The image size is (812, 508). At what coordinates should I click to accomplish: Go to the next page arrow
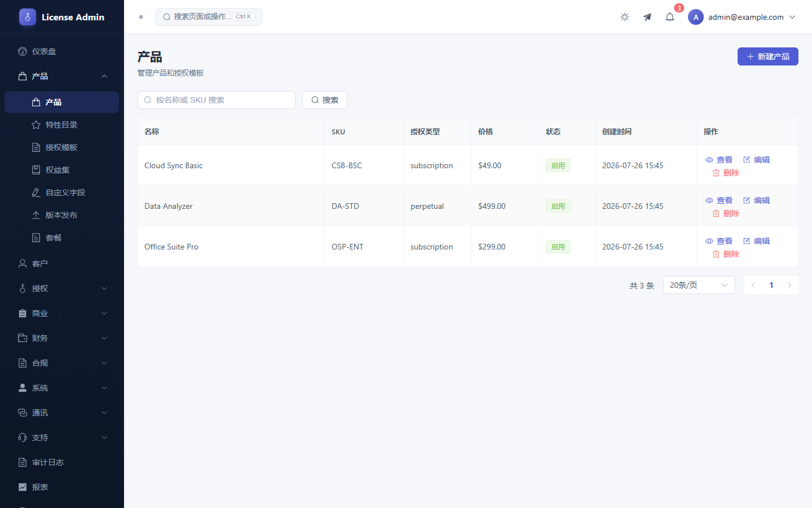(x=789, y=285)
